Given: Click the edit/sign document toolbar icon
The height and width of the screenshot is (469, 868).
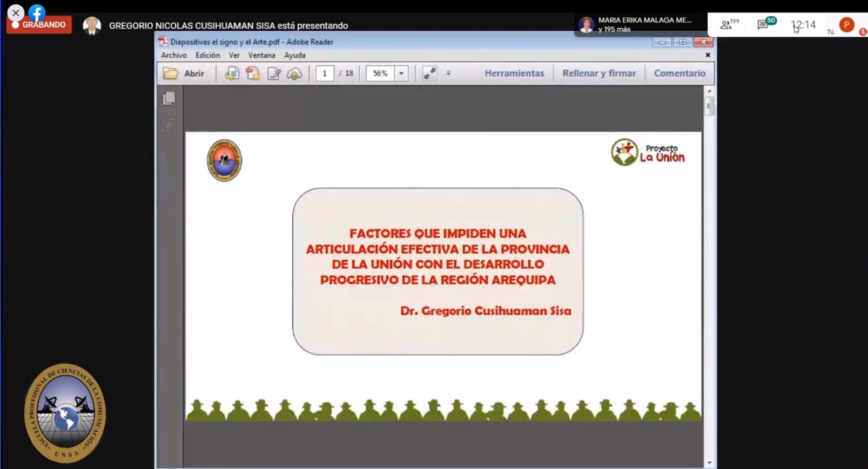Looking at the screenshot, I should click(274, 73).
